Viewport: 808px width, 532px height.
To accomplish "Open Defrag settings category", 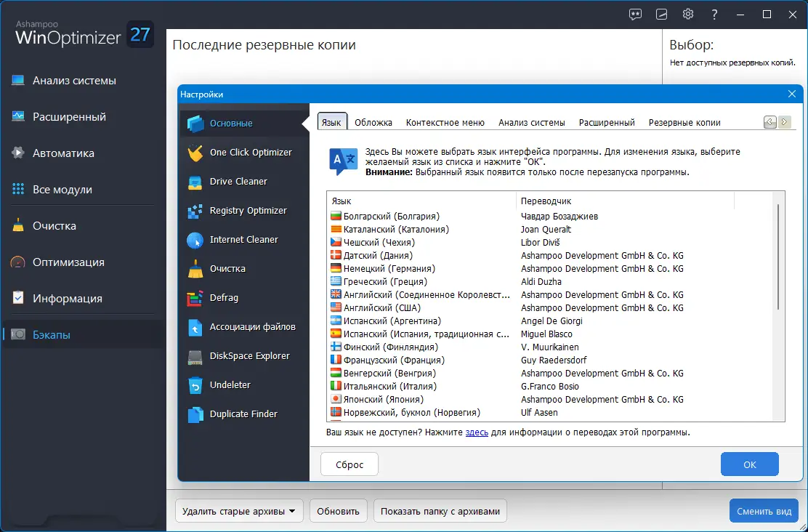I will (243, 298).
